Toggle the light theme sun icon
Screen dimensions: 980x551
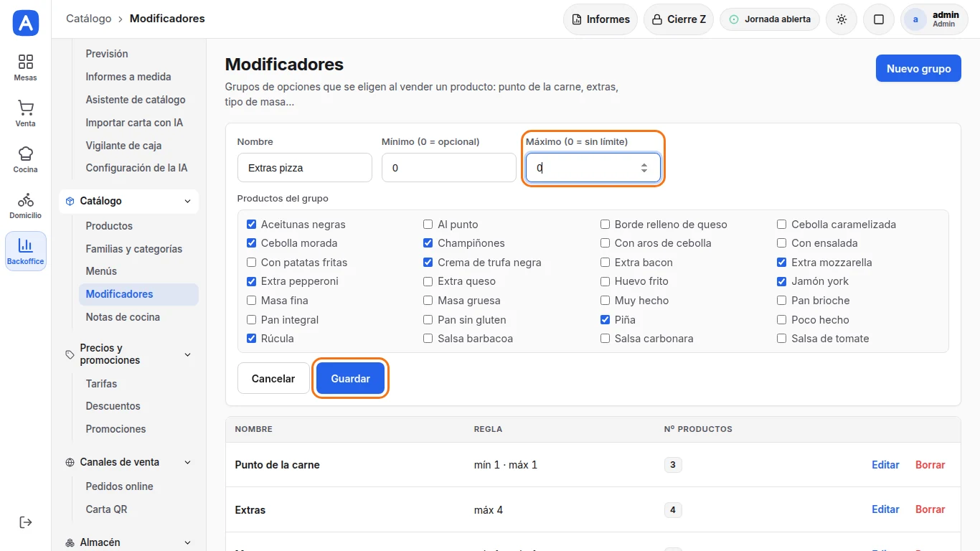pos(842,19)
